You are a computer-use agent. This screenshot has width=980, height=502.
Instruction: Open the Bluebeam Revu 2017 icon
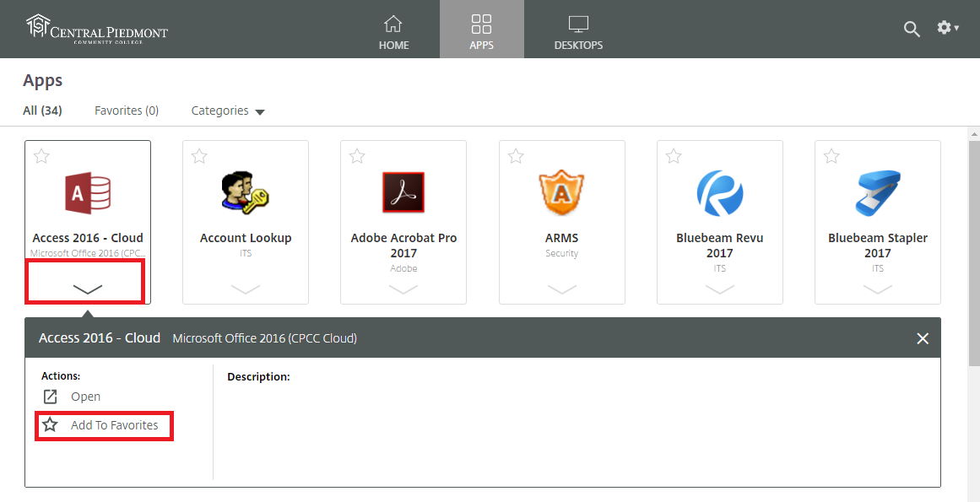pos(719,193)
